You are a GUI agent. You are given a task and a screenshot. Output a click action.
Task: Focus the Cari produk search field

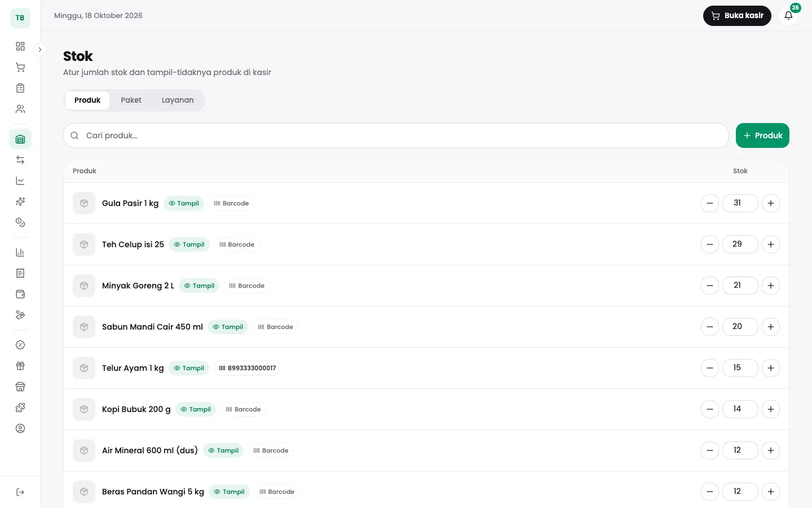pos(396,135)
